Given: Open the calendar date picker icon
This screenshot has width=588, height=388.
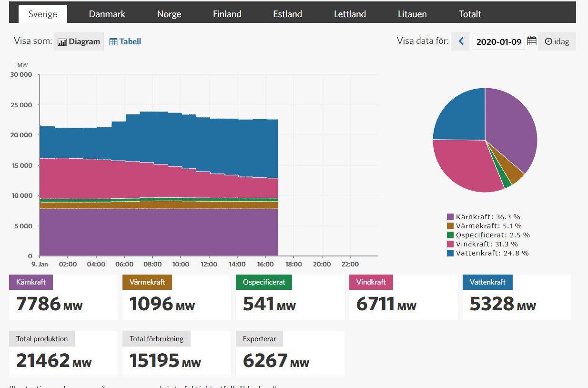Looking at the screenshot, I should point(532,41).
